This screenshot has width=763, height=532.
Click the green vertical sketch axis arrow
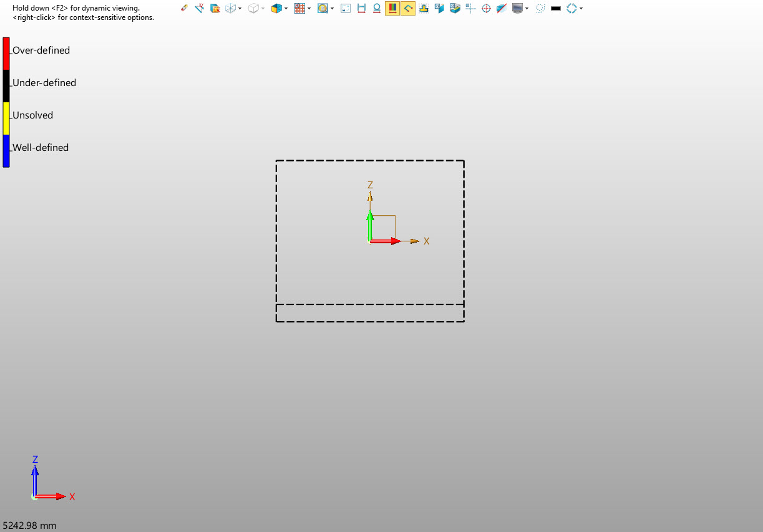tap(370, 226)
